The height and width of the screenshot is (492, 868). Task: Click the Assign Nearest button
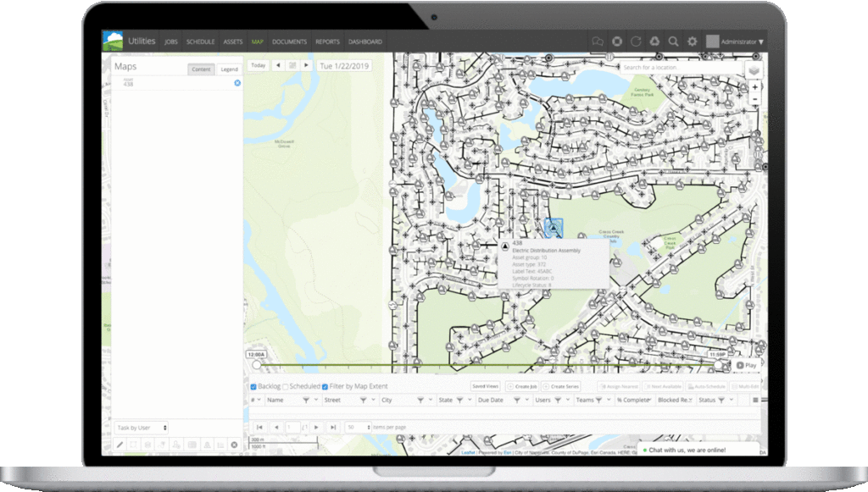[619, 386]
